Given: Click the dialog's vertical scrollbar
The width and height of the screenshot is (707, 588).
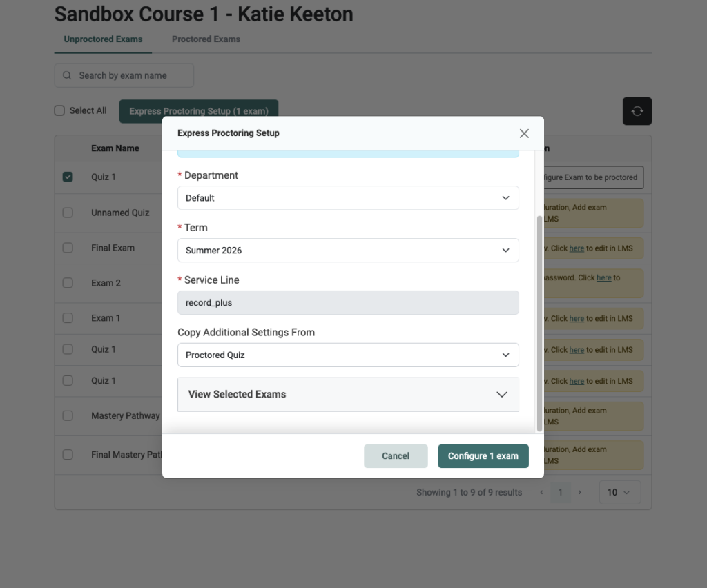Looking at the screenshot, I should tap(539, 324).
